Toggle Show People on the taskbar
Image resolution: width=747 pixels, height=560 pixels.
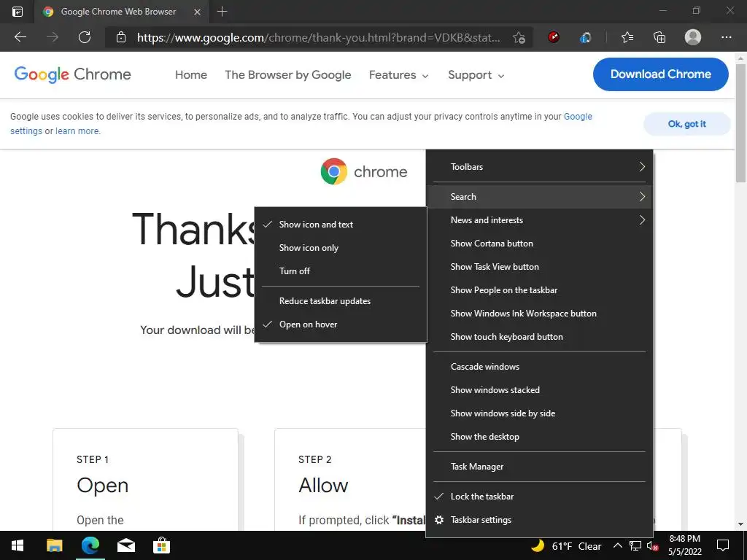539,290
